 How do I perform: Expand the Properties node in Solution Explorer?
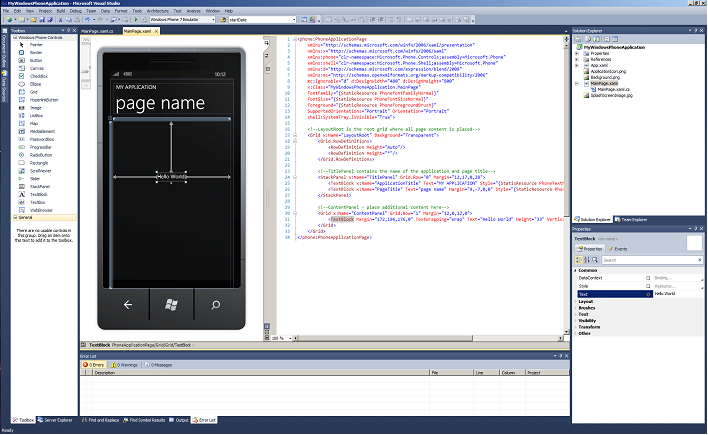577,53
